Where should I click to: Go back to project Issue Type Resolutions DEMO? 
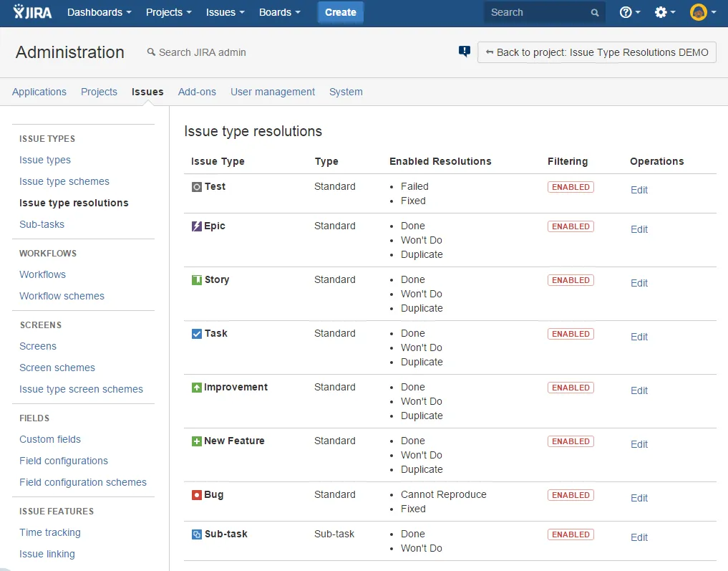[596, 52]
